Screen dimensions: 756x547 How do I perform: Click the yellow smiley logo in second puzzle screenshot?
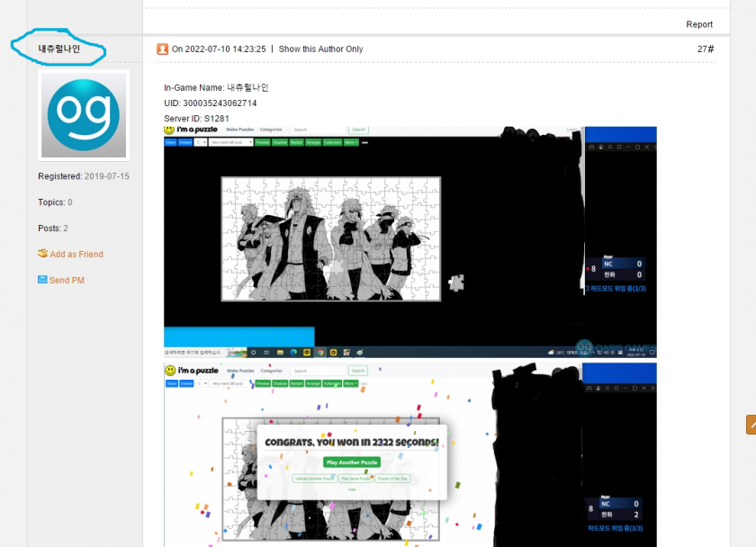click(x=169, y=371)
